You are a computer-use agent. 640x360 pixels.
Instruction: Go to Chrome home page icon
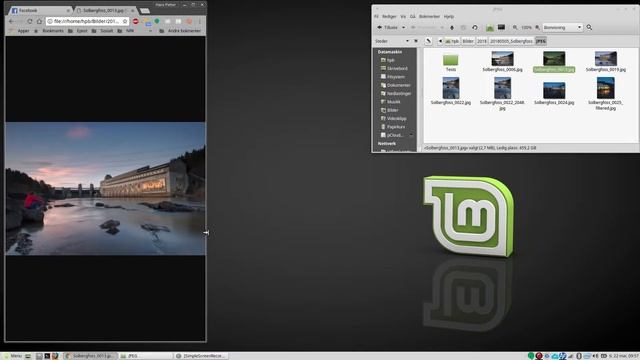(x=39, y=21)
